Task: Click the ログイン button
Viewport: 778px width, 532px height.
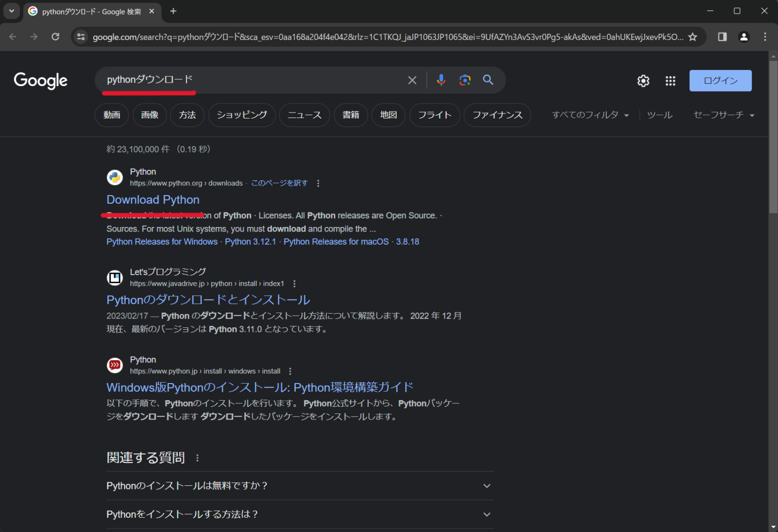Action: click(x=720, y=81)
